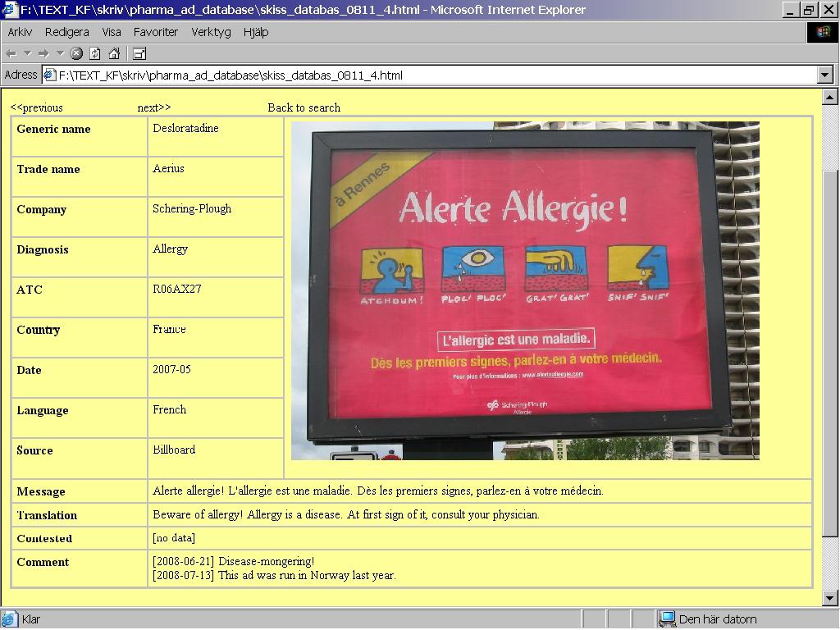Open the Forward history dropdown arrow
This screenshot has height=630, width=840.
click(x=61, y=53)
